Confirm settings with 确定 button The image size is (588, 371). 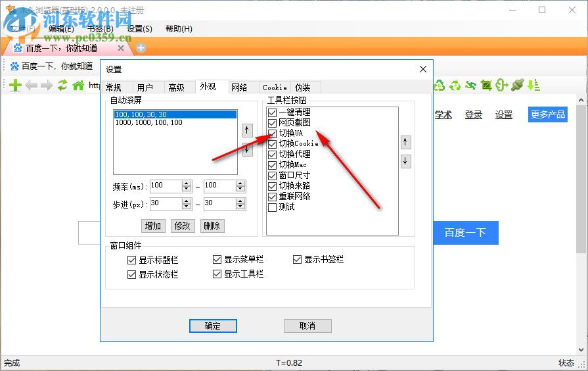coord(213,326)
